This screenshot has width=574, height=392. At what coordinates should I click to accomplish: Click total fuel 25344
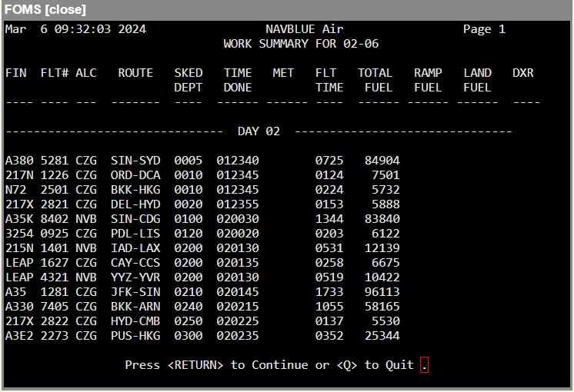click(382, 336)
